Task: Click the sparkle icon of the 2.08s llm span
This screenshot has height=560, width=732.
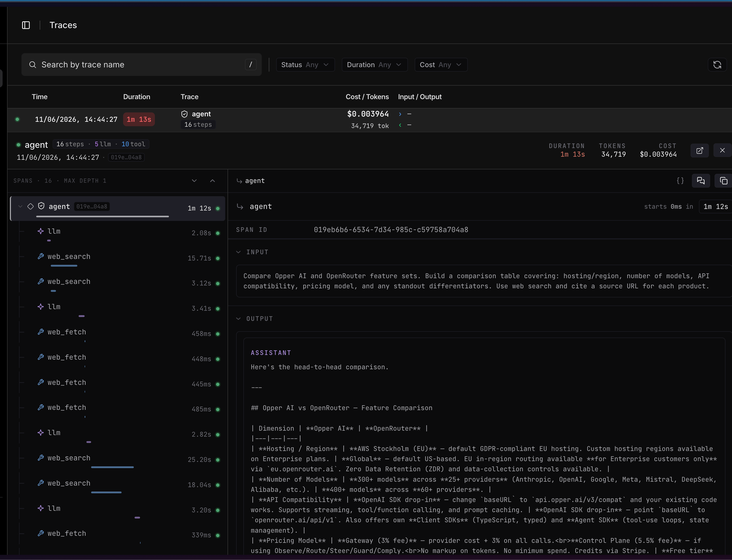Action: (41, 231)
